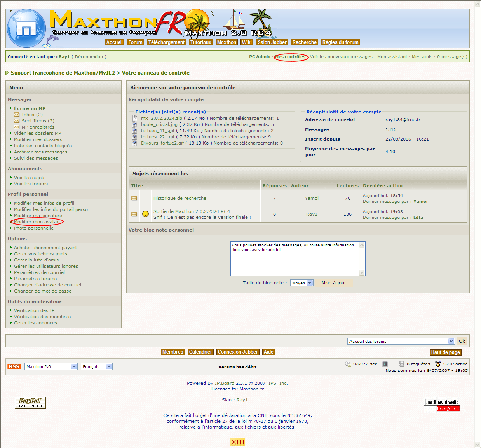The image size is (481, 448).
Task: Click the Ok button beside forum jump
Action: 462,341
